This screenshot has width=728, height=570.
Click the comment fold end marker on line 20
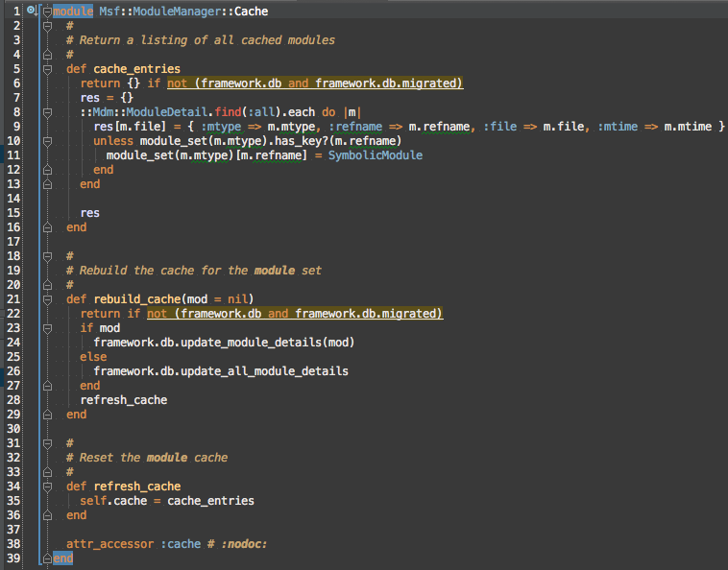(x=47, y=285)
